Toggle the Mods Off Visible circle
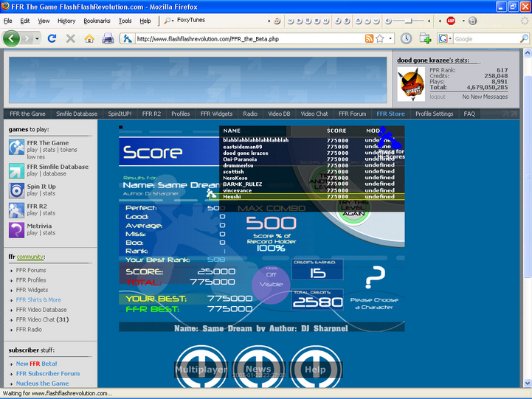 (x=271, y=284)
